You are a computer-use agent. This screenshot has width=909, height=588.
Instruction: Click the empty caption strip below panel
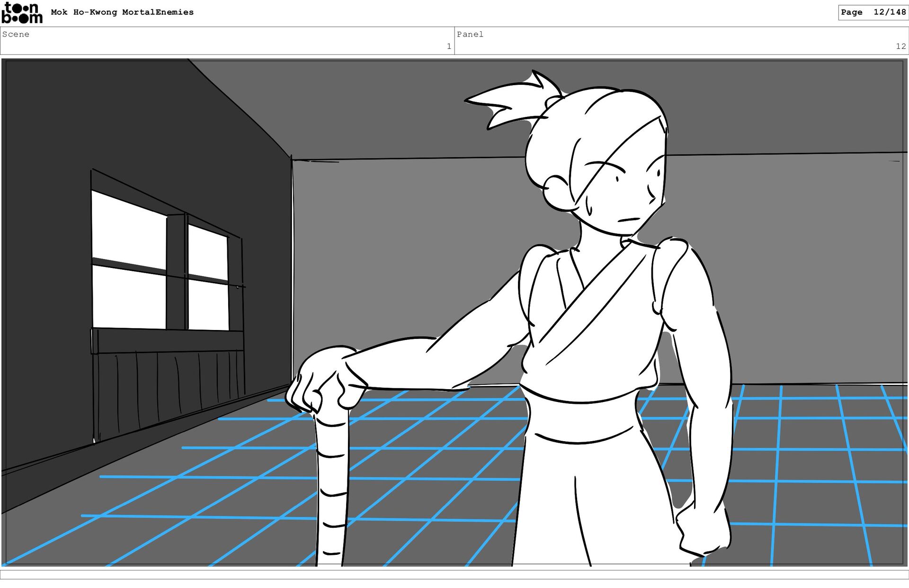454,574
